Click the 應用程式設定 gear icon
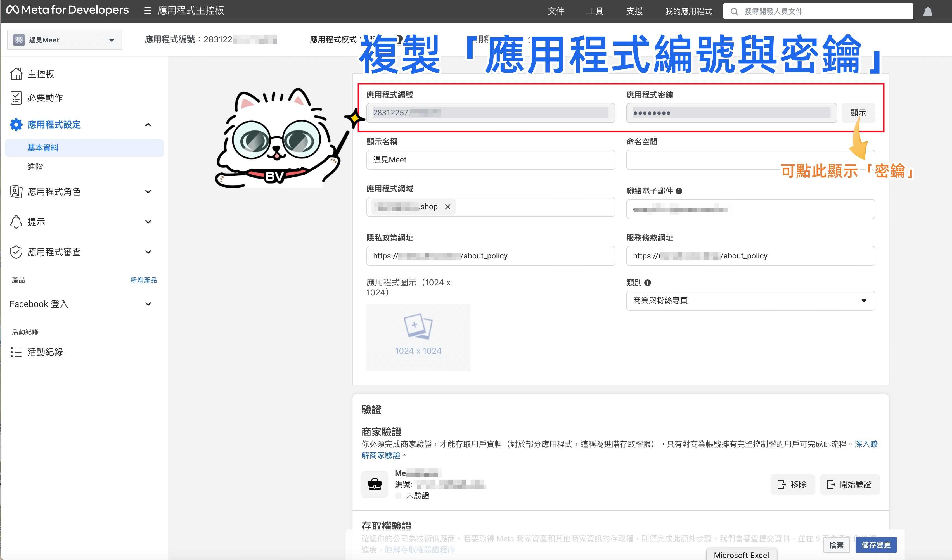Viewport: 952px width, 560px height. click(x=16, y=125)
